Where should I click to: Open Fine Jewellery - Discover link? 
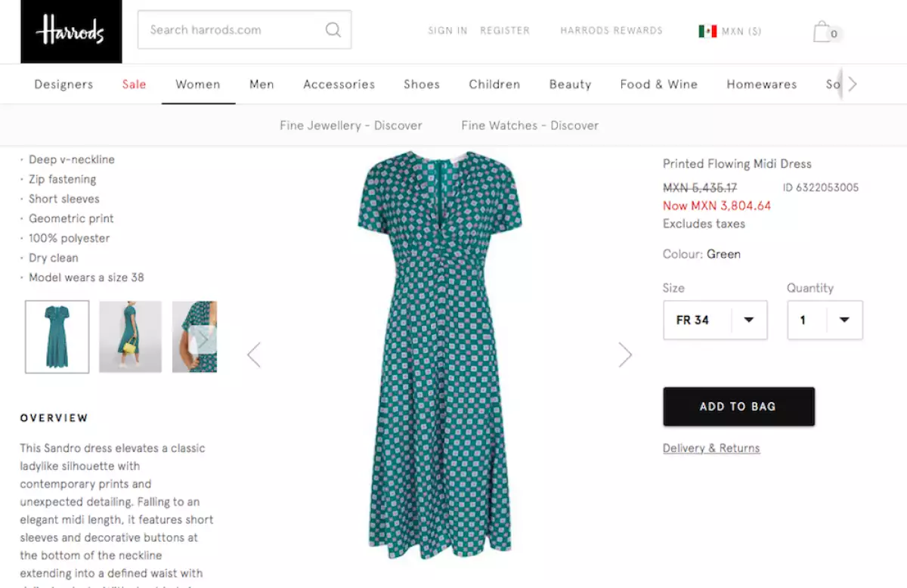pos(351,125)
